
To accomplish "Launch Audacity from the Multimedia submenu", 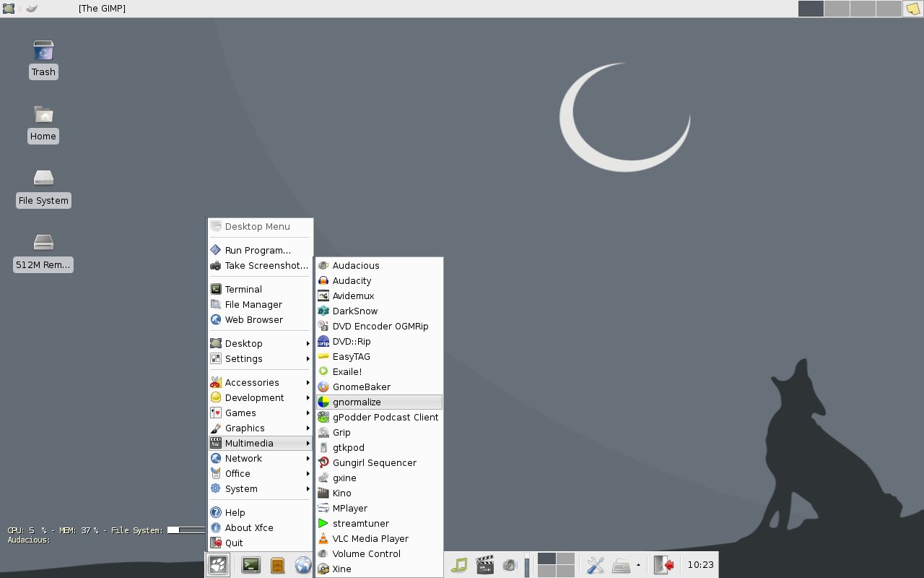I will point(379,280).
